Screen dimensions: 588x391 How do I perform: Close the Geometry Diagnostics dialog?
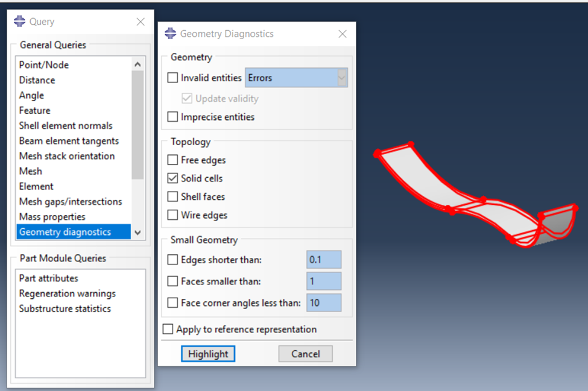(x=343, y=34)
